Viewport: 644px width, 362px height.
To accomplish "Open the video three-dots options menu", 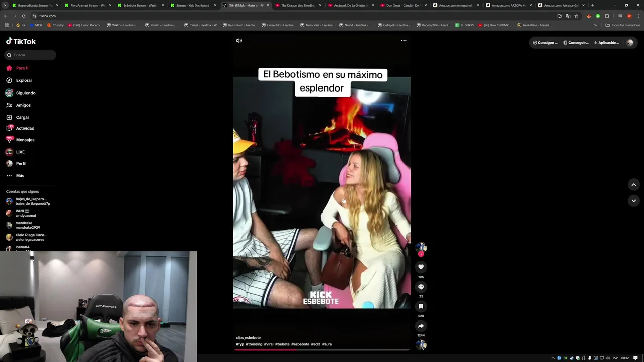I will [x=404, y=41].
